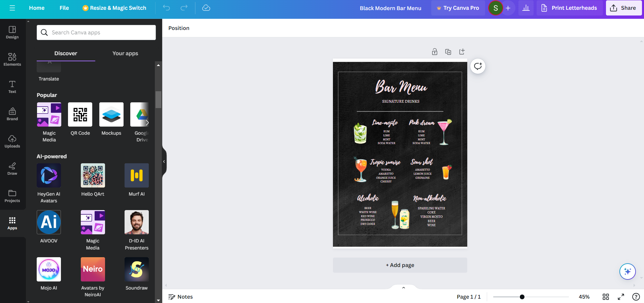The image size is (644, 303).
Task: Click the Add page button
Action: [x=400, y=265]
